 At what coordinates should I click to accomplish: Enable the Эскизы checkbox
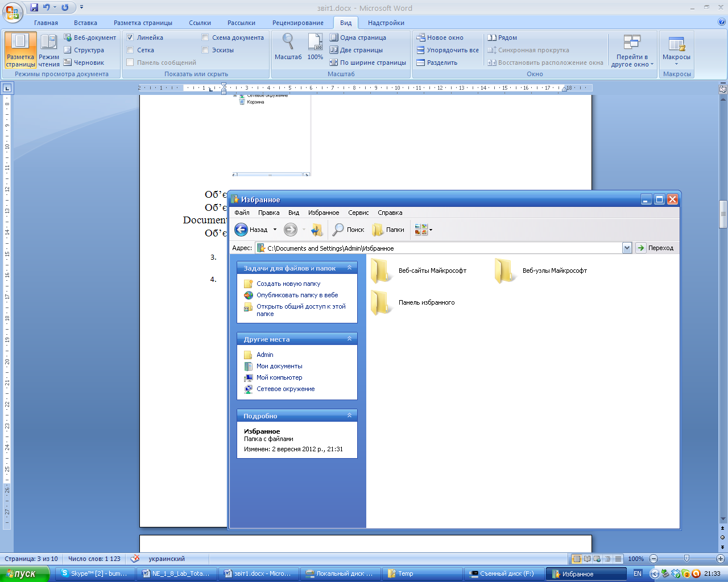[x=205, y=50]
